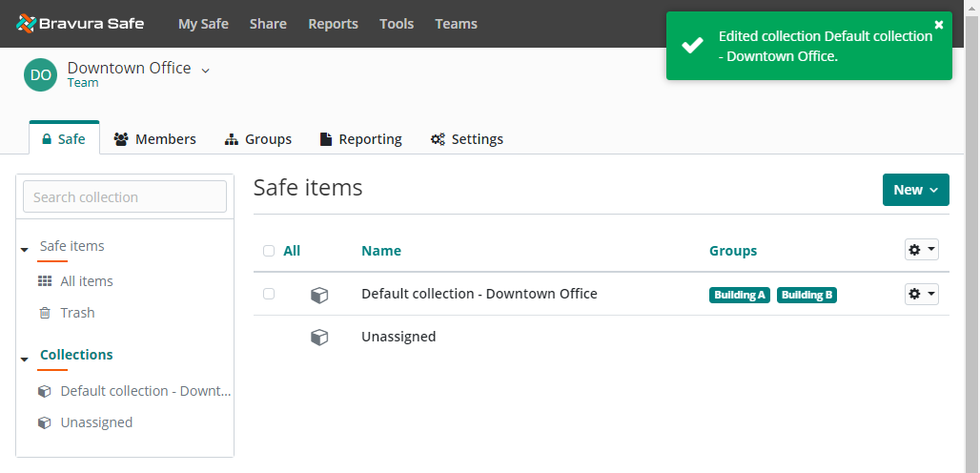This screenshot has width=980, height=473.
Task: Click the Downtown Office team name
Action: [130, 68]
